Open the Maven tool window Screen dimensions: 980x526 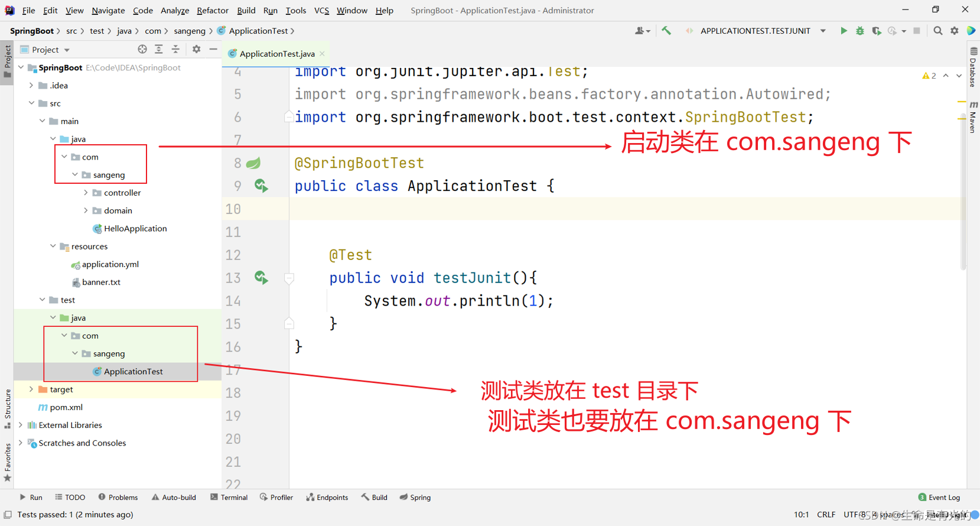pos(974,117)
